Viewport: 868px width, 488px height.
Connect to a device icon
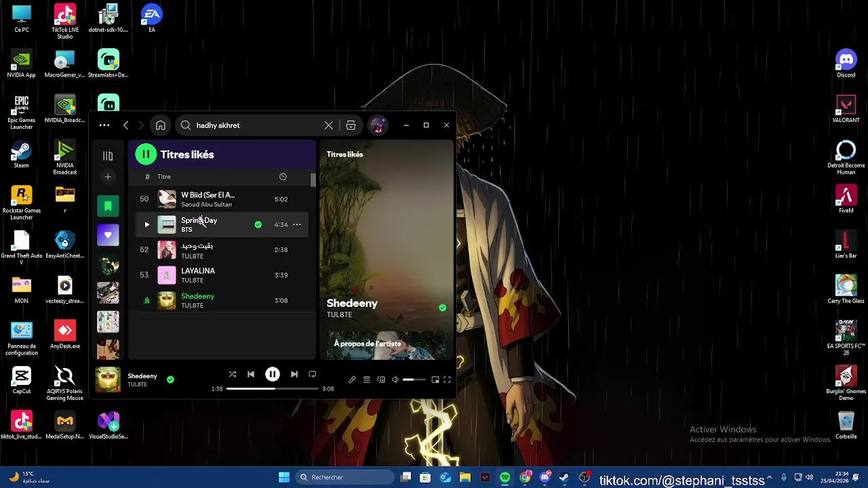click(381, 380)
